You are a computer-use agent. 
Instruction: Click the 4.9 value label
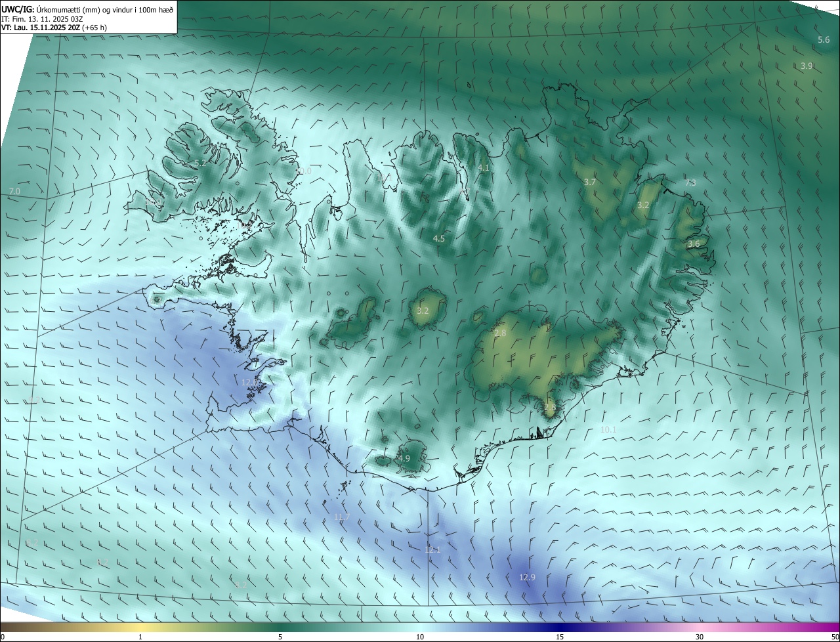[404, 459]
